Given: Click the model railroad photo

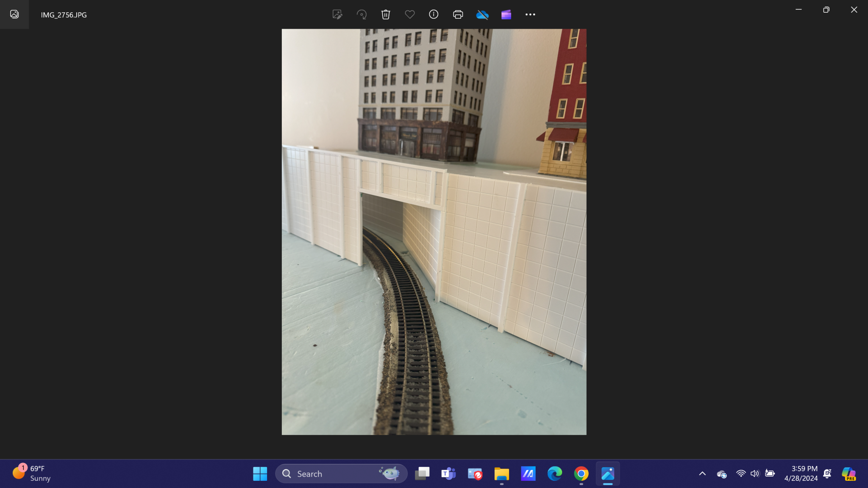Looking at the screenshot, I should pos(434,232).
